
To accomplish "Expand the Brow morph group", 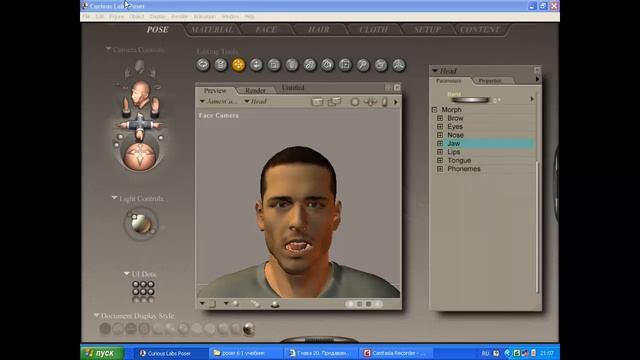I will [440, 118].
